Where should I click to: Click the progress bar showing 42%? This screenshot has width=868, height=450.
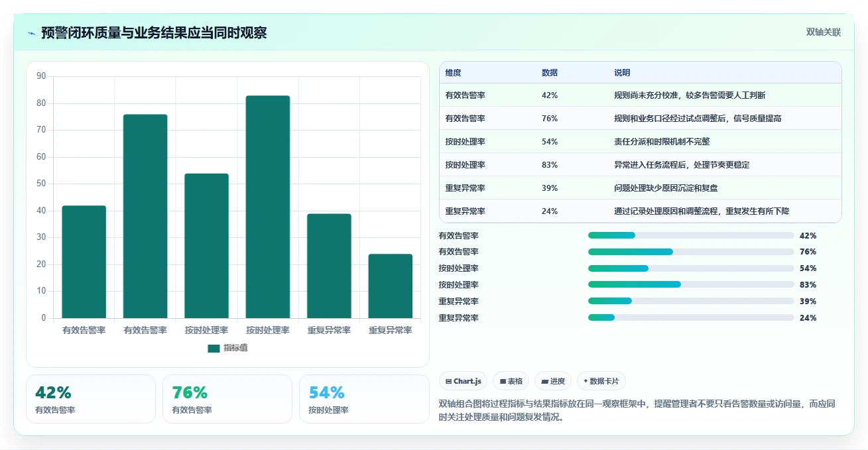pos(691,235)
